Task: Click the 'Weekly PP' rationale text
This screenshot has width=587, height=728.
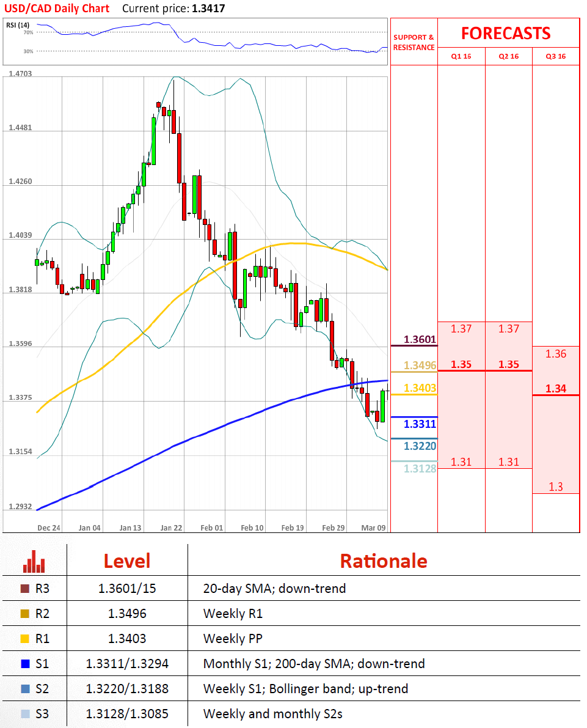Action: pyautogui.click(x=233, y=639)
